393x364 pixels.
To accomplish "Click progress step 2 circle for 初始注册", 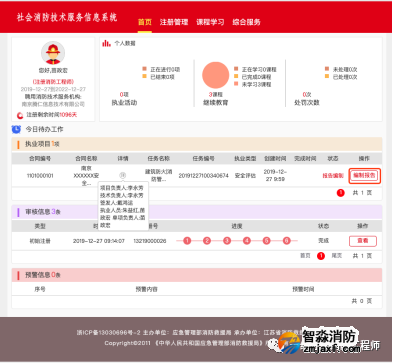I will pyautogui.click(x=207, y=241).
